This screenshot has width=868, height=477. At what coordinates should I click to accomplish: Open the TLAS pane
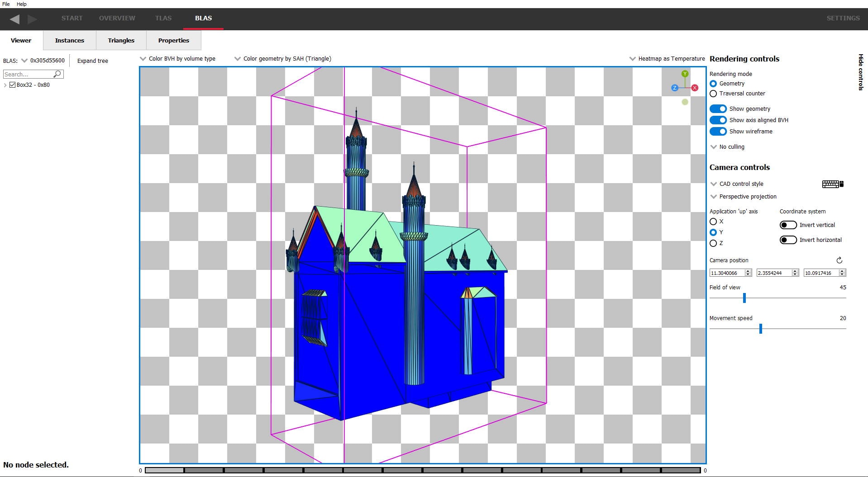163,18
